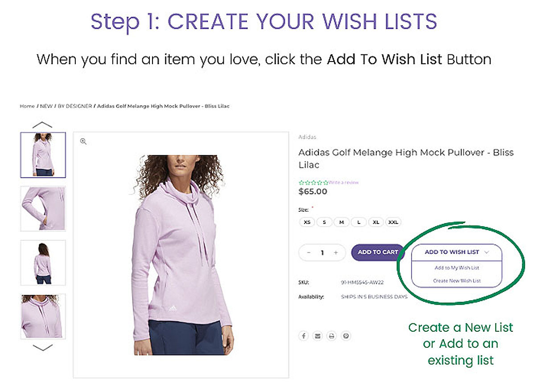Decrease quantity with the minus button
Viewport: 535px width, 392px height.
(x=309, y=252)
